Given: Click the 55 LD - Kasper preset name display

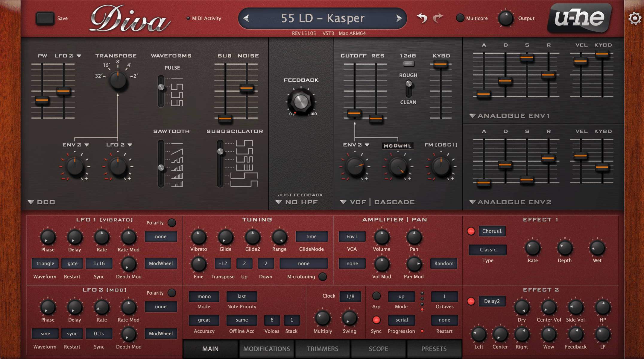Looking at the screenshot, I should (x=323, y=18).
